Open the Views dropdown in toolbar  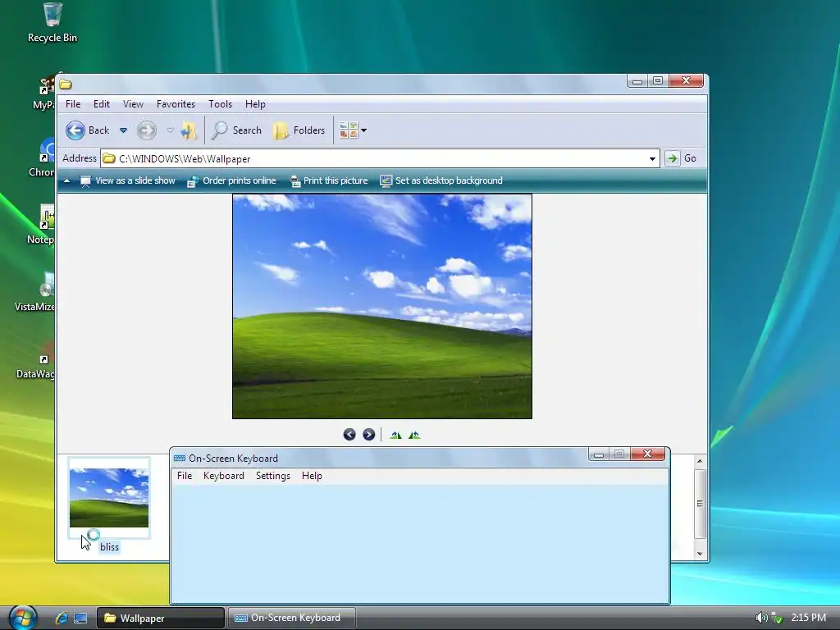pos(353,130)
